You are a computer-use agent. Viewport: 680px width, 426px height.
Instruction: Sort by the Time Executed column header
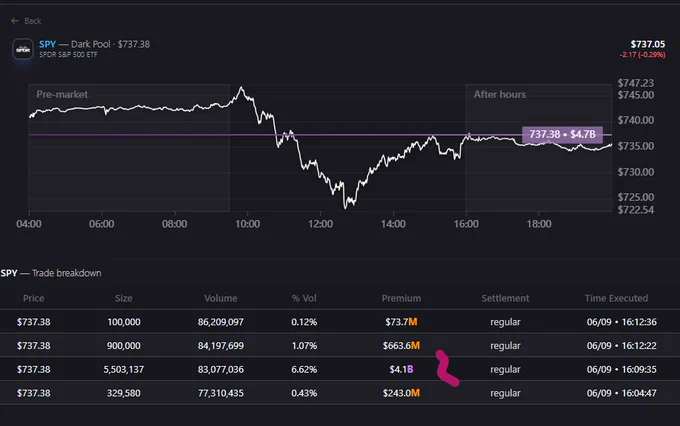[616, 298]
